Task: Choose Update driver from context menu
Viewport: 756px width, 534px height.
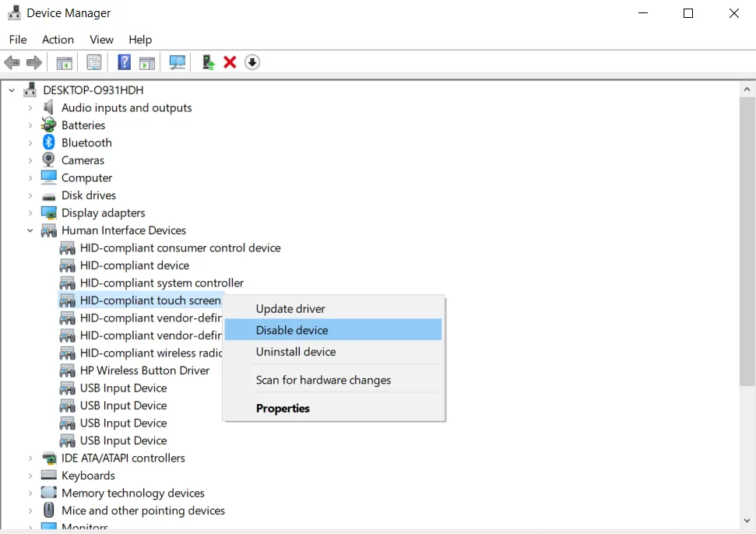Action: coord(333,309)
